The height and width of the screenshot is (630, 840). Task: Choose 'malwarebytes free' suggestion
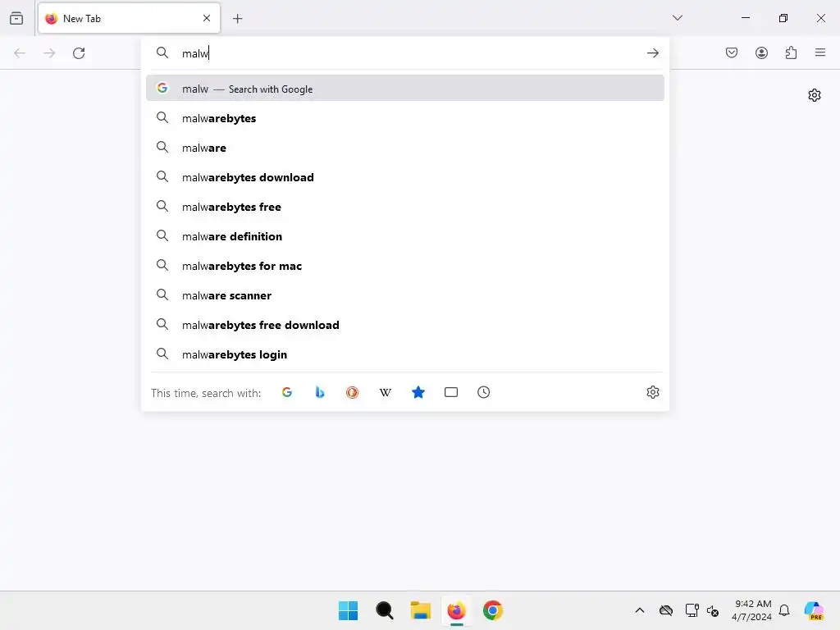[405, 206]
